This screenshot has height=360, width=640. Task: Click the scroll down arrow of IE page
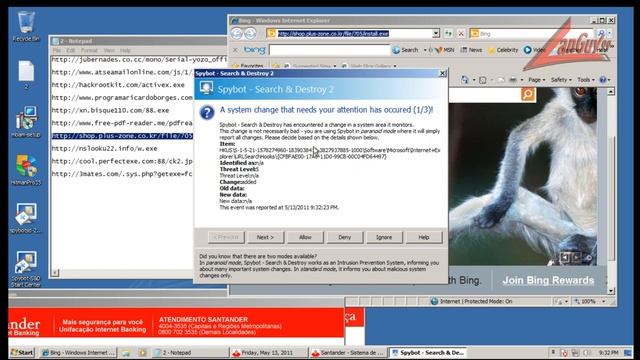pyautogui.click(x=611, y=291)
